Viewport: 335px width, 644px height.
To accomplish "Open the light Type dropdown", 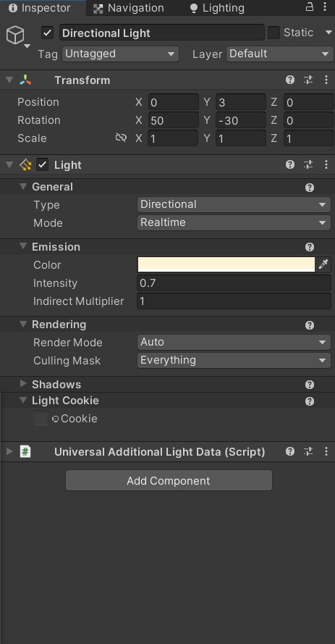I will pyautogui.click(x=234, y=204).
